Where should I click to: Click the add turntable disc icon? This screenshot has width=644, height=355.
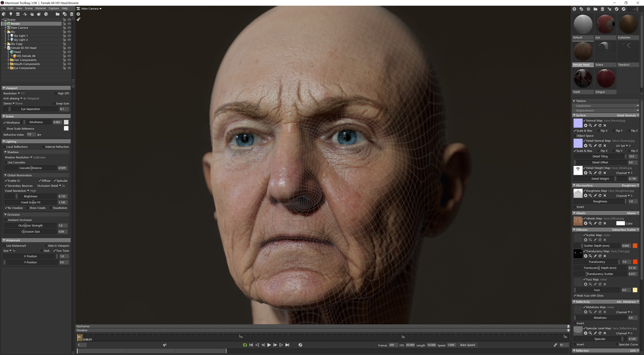pyautogui.click(x=46, y=14)
